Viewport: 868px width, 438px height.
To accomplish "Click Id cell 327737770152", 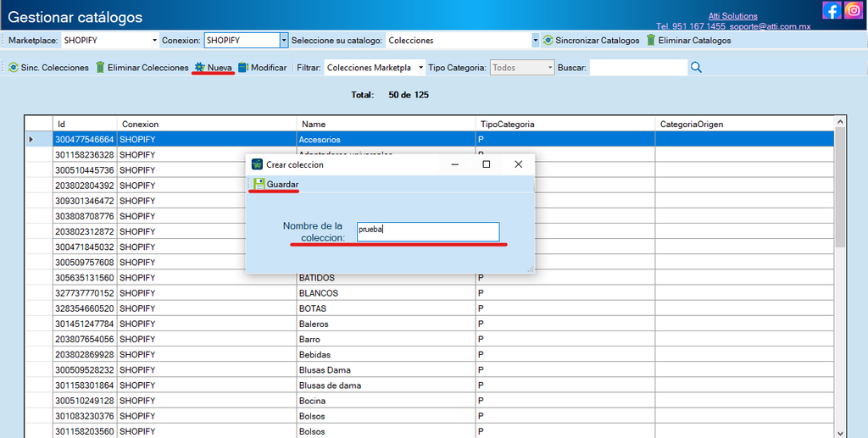I will (x=85, y=293).
